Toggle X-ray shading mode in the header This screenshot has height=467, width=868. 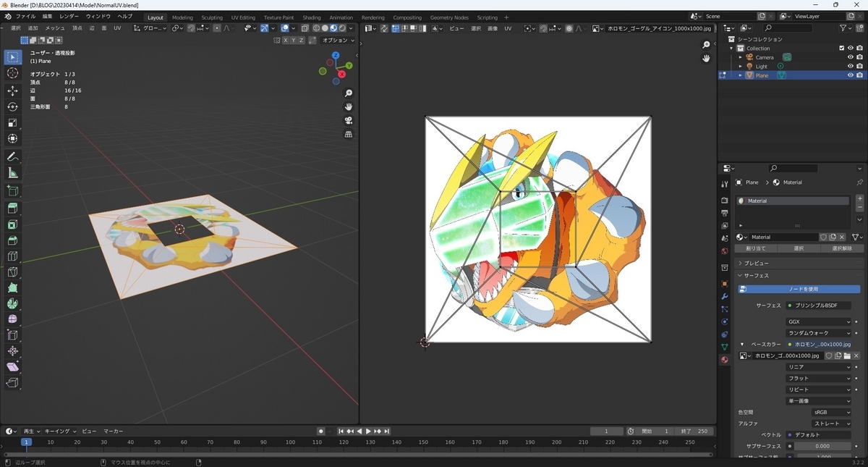point(305,28)
